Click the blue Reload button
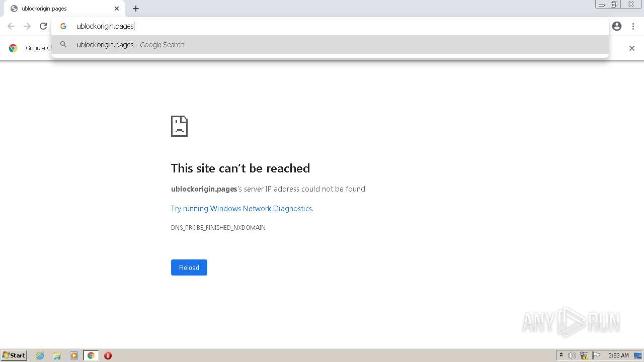The height and width of the screenshot is (362, 644). click(x=189, y=267)
